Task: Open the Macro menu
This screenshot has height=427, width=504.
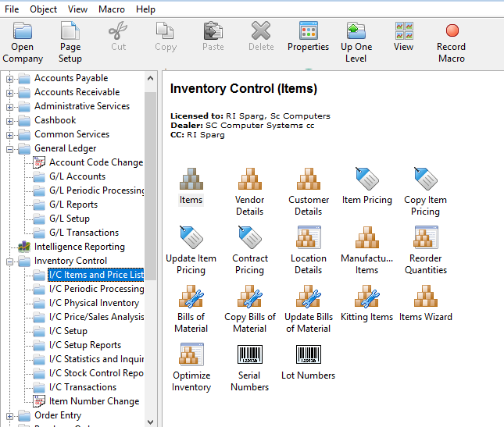Action: tap(111, 9)
